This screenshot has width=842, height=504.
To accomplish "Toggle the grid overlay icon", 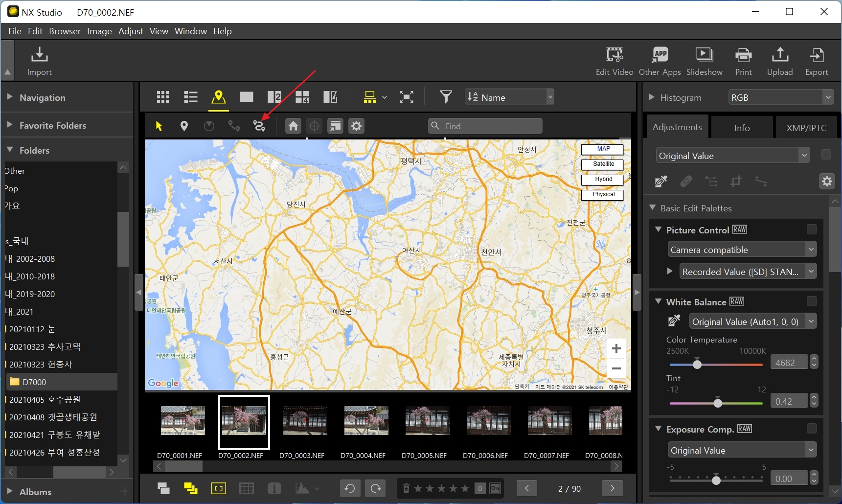I will (x=246, y=488).
